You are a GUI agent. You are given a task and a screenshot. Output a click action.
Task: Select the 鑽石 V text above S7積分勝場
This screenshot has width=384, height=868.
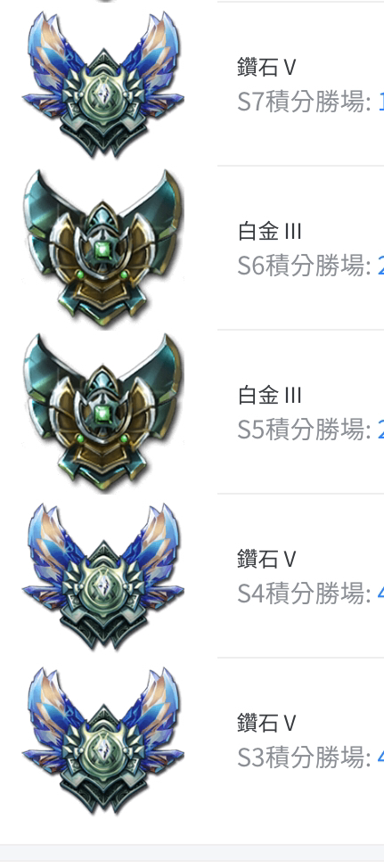pos(266,67)
